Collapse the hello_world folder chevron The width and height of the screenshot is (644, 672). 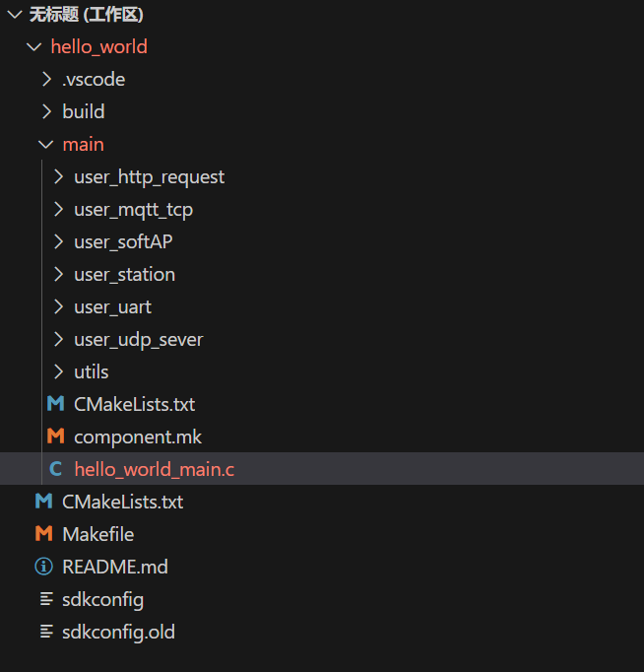34,46
